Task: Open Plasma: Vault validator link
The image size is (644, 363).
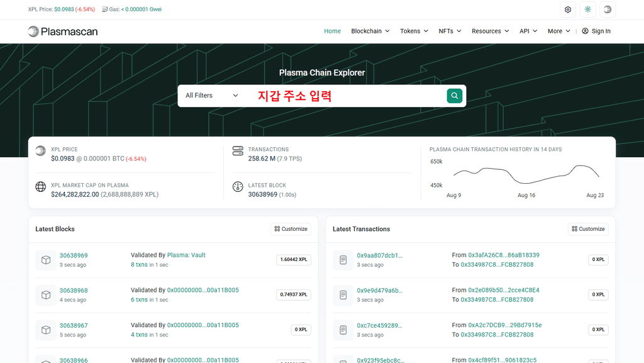Action: (x=186, y=255)
